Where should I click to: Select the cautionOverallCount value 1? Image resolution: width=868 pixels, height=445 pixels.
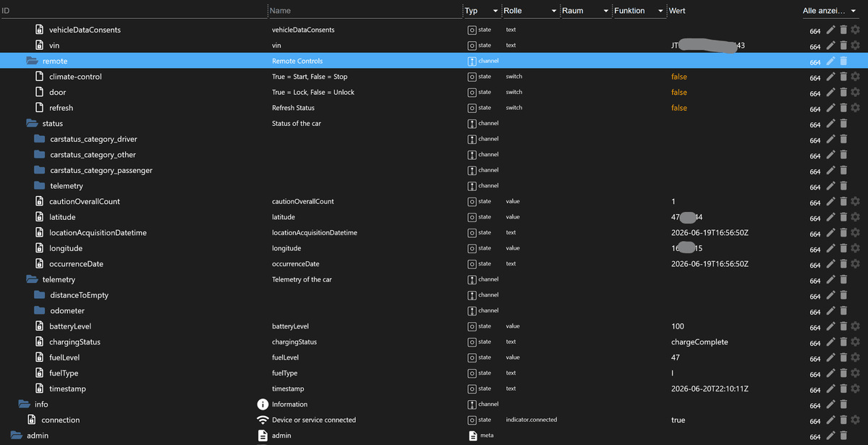point(673,201)
